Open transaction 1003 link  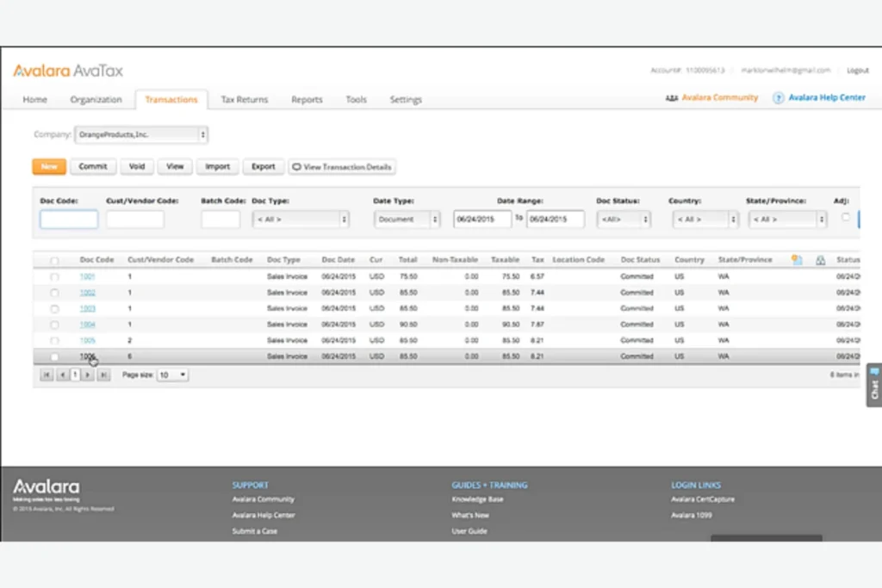pyautogui.click(x=87, y=308)
